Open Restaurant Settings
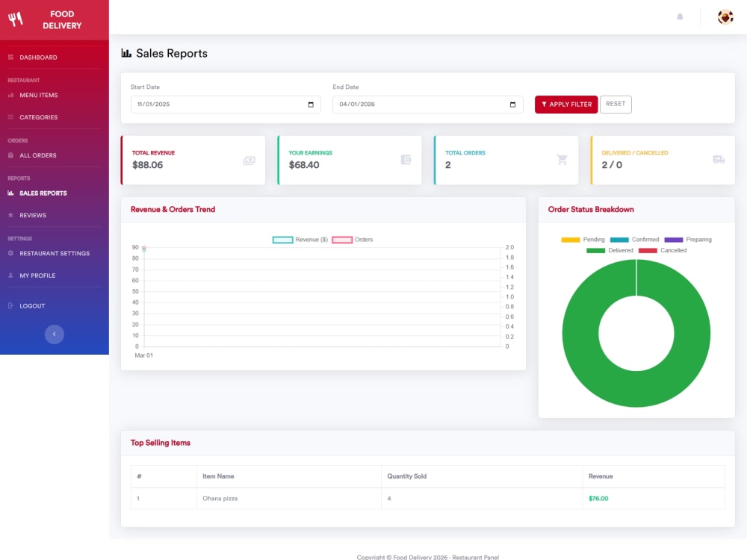Viewport: 747px width, 560px height. coord(55,253)
